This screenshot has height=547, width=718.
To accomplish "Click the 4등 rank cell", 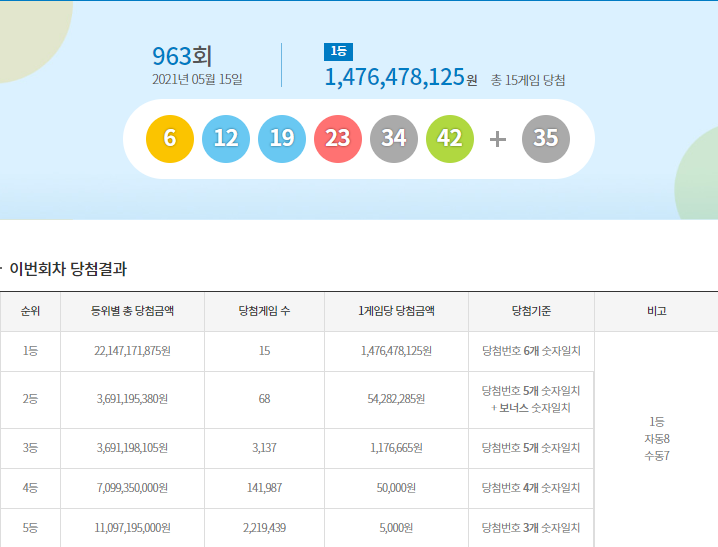I will coord(31,488).
